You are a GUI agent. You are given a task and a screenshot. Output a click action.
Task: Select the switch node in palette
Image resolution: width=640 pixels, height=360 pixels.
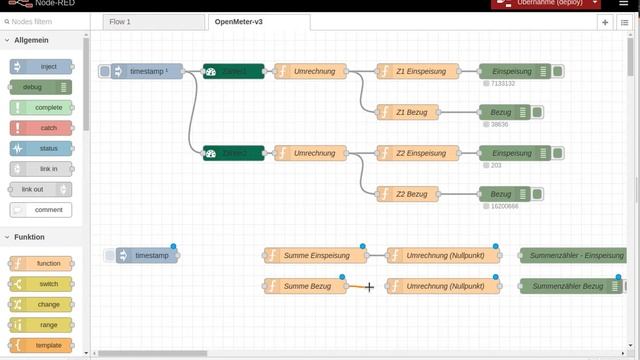tap(41, 284)
